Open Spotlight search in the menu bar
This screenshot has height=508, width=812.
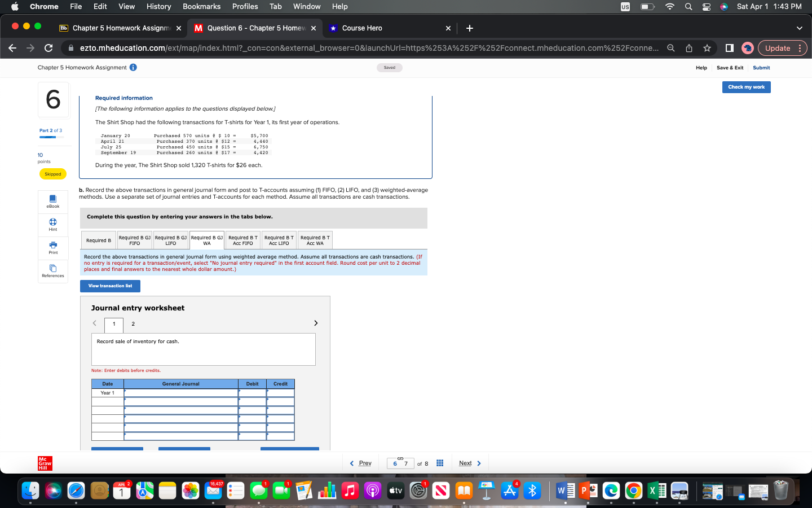[x=689, y=7]
